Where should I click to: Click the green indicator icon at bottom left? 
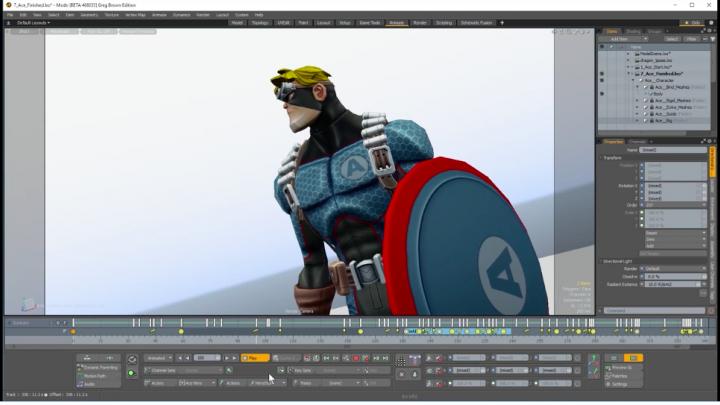coord(132,373)
